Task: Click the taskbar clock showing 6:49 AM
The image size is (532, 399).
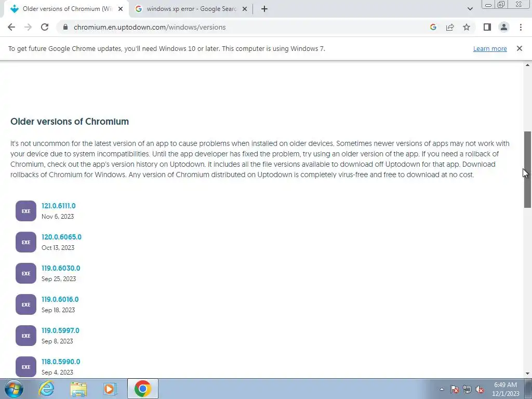Action: [506, 389]
